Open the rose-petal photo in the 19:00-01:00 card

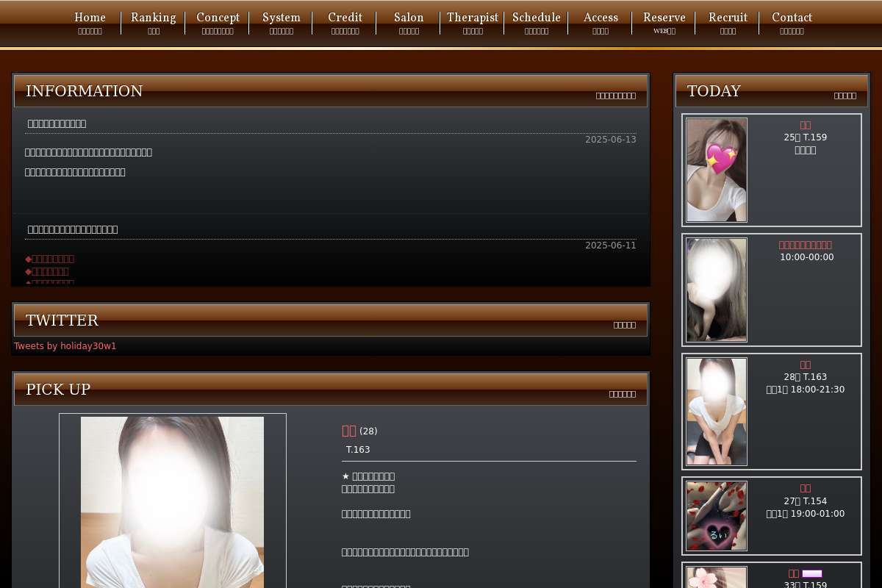point(717,516)
